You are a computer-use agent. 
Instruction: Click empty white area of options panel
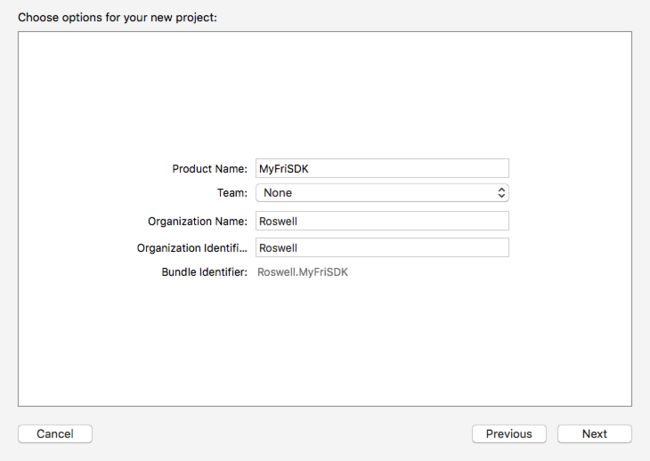pyautogui.click(x=325, y=91)
